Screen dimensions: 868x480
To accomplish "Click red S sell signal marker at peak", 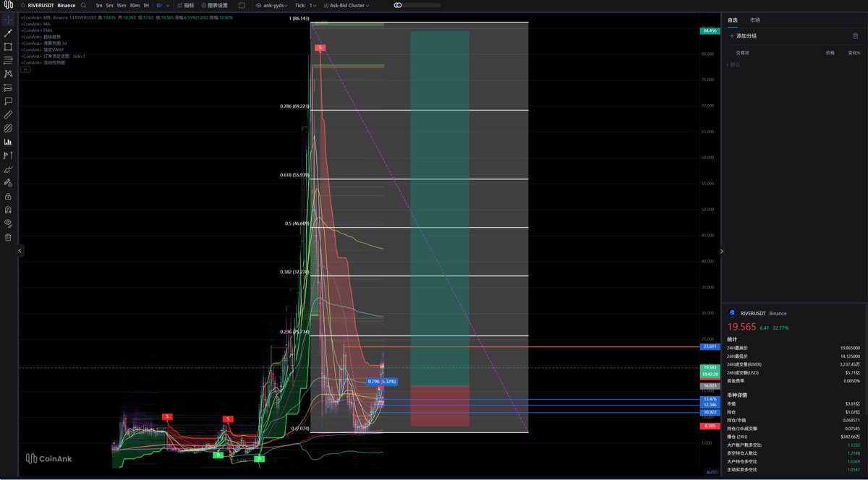I will click(x=321, y=47).
